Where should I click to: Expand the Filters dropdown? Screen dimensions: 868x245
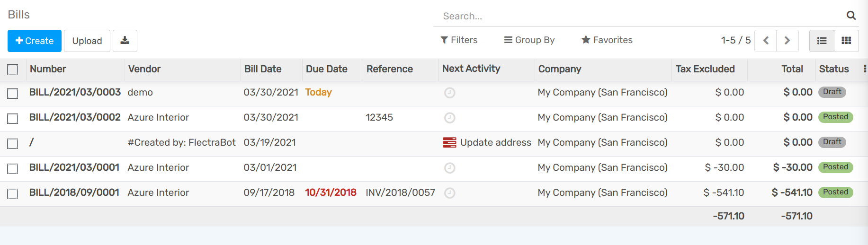click(x=459, y=40)
